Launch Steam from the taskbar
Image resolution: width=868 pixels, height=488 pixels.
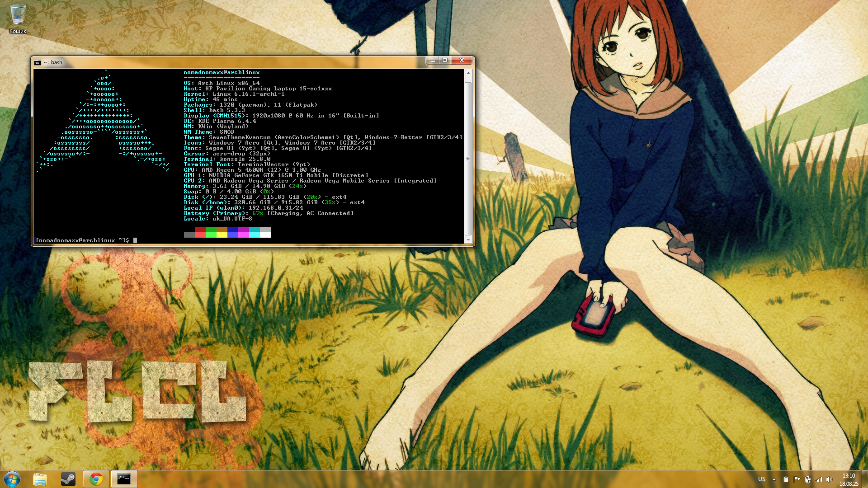(68, 479)
